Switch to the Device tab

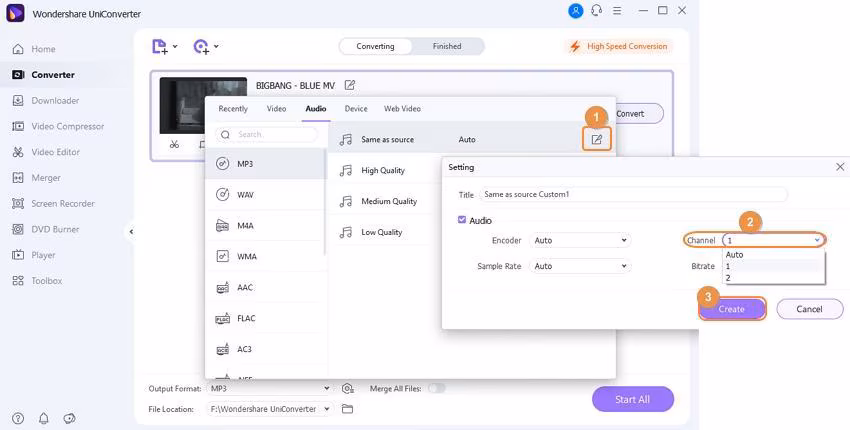pos(356,108)
